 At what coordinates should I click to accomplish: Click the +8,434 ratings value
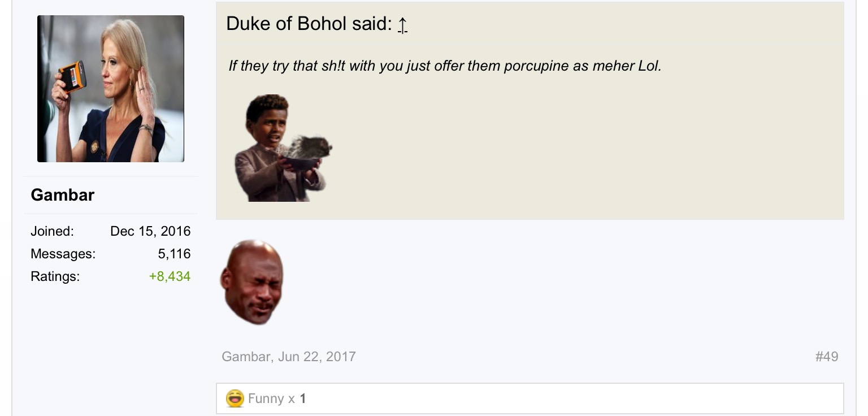[x=170, y=276]
